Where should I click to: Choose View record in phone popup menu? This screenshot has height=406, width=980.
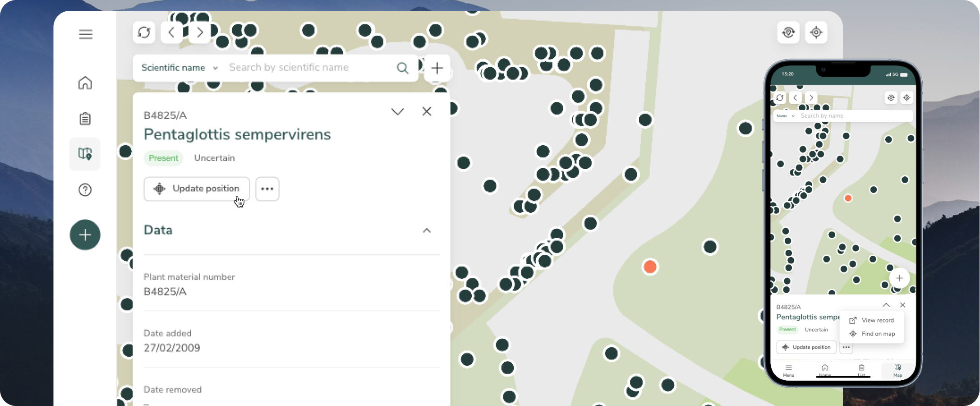coord(872,320)
